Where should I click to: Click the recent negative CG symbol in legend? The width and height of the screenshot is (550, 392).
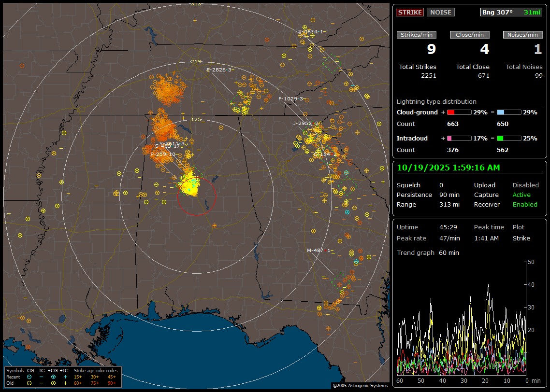coord(29,377)
